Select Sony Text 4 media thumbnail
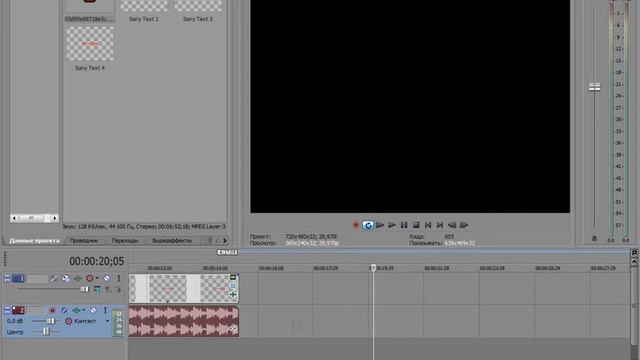Screen dimensions: 640x360 tap(90, 44)
